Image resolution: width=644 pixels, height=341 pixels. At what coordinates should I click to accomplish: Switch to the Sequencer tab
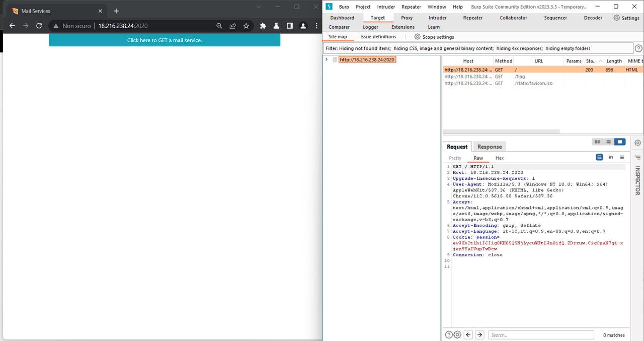555,18
